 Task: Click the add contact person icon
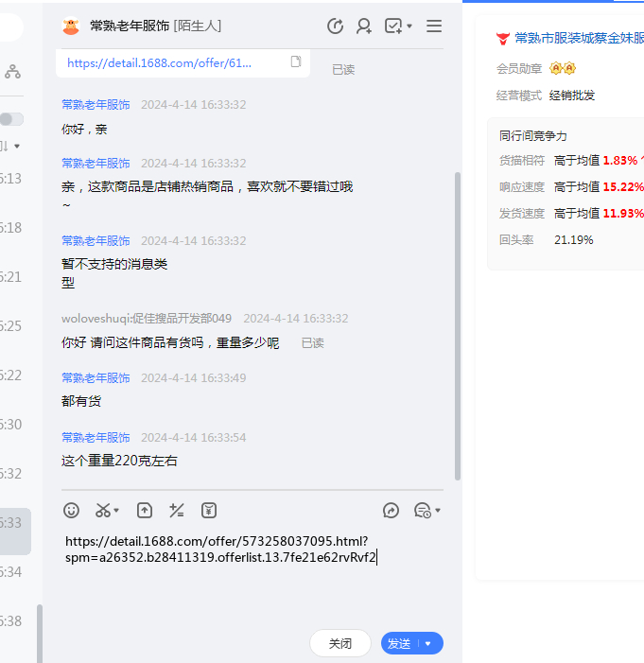pyautogui.click(x=364, y=26)
